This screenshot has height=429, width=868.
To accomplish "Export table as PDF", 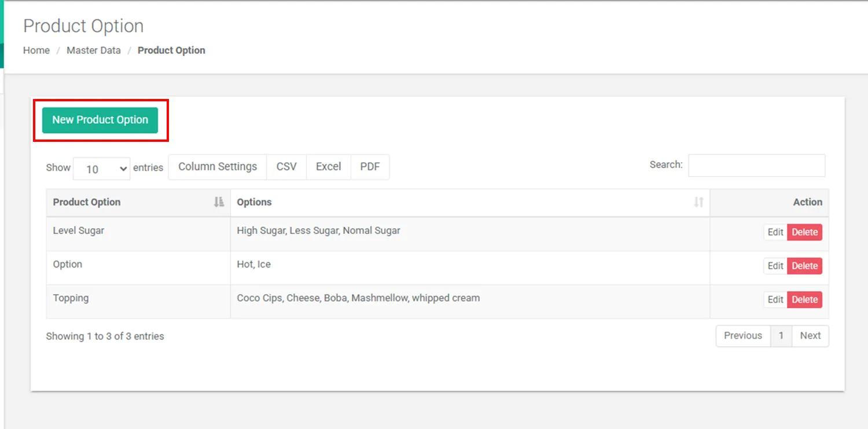I will pyautogui.click(x=370, y=167).
